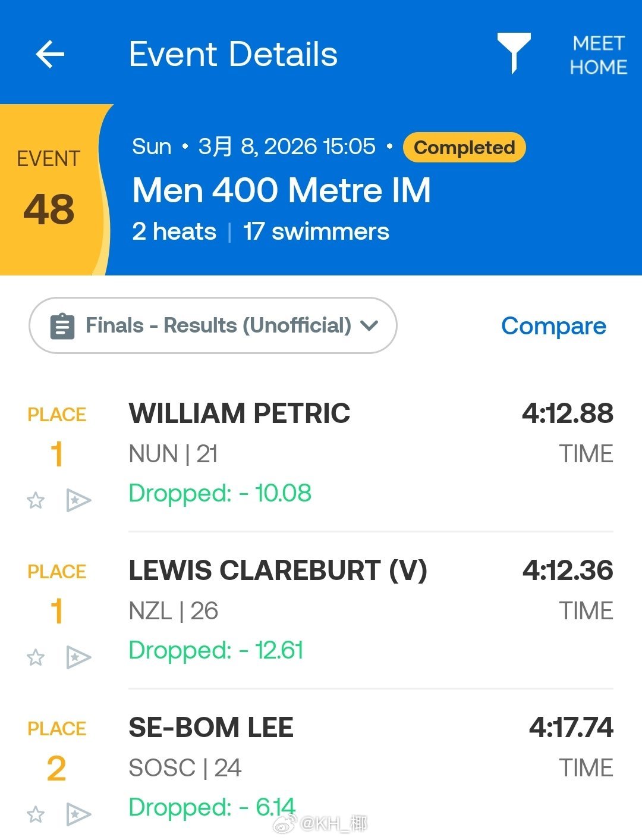Image resolution: width=642 pixels, height=840 pixels.
Task: Click the Compare link
Action: tap(554, 325)
